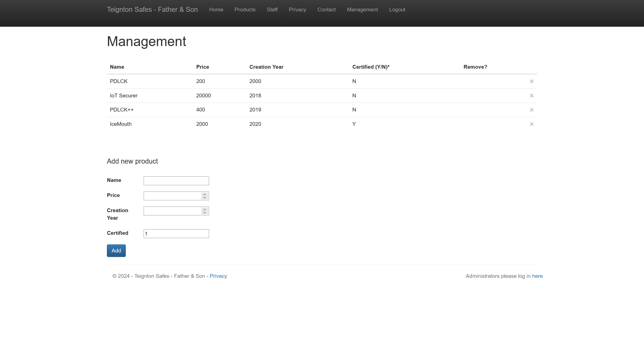The image size is (644, 345).
Task: Click the Name column header
Action: tap(117, 67)
